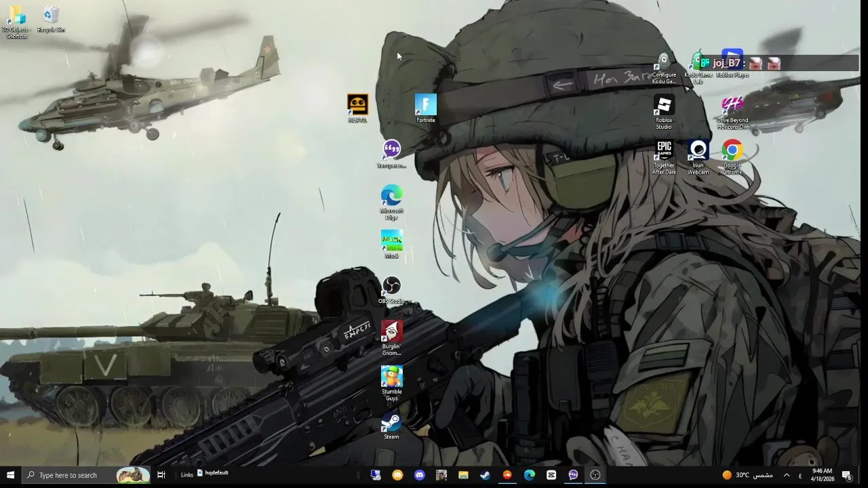Click the 'Type here to search' box
Viewport: 868px width, 488px height.
pos(85,475)
